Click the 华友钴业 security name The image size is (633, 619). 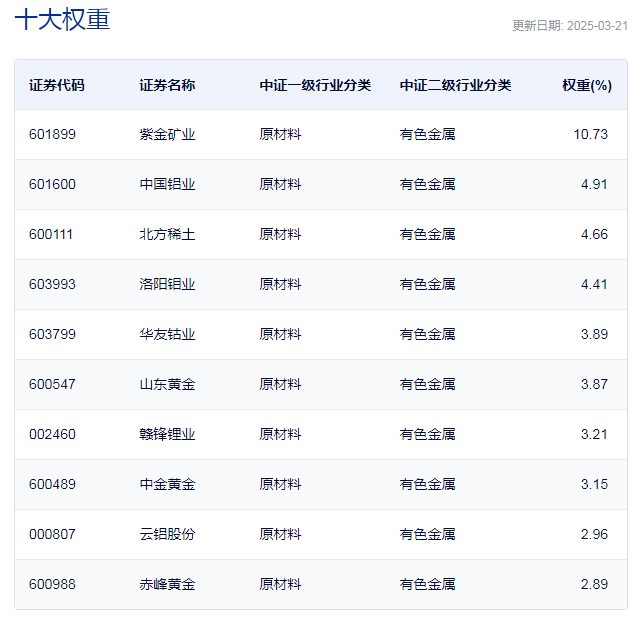coord(167,334)
